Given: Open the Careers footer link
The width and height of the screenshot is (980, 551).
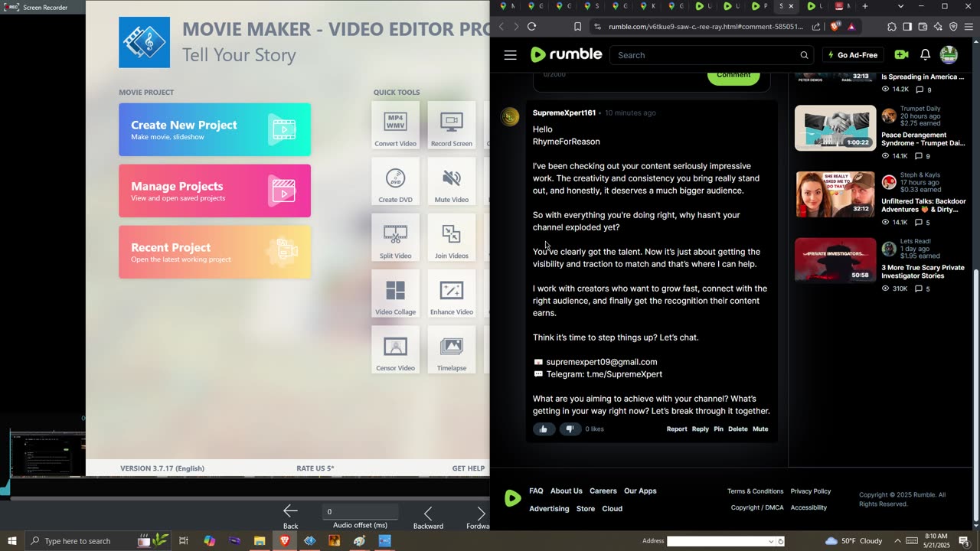Looking at the screenshot, I should click(603, 491).
